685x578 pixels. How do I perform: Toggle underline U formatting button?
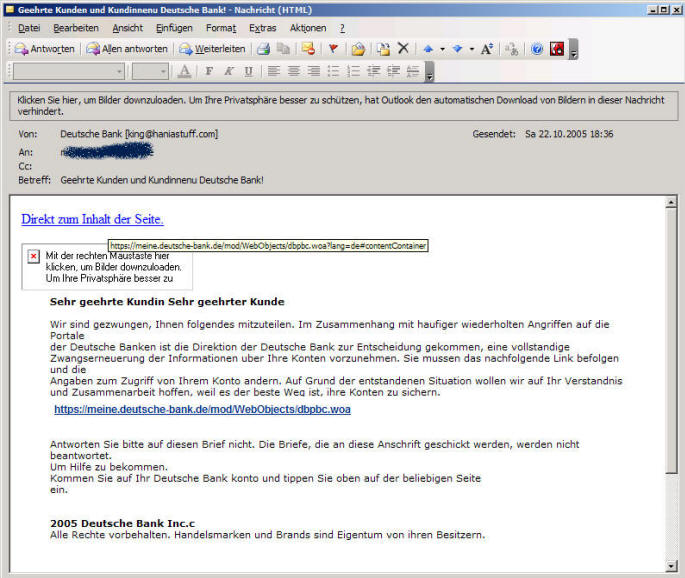click(x=249, y=71)
